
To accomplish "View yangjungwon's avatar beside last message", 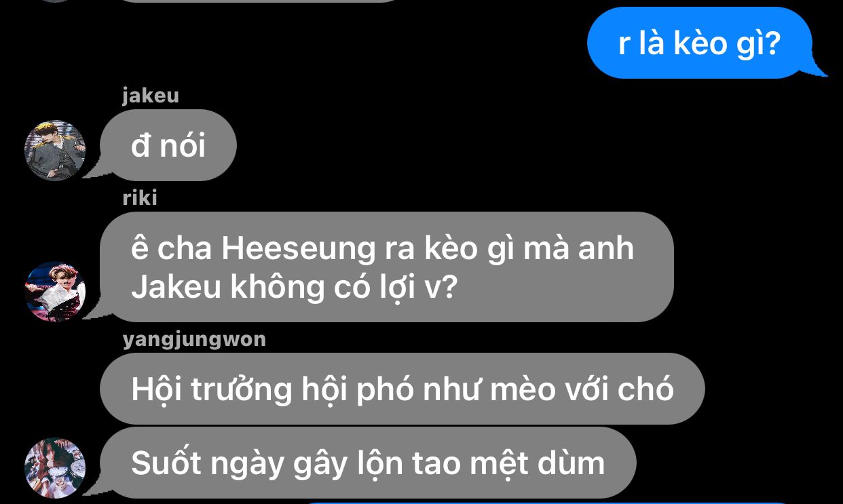I will point(55,467).
